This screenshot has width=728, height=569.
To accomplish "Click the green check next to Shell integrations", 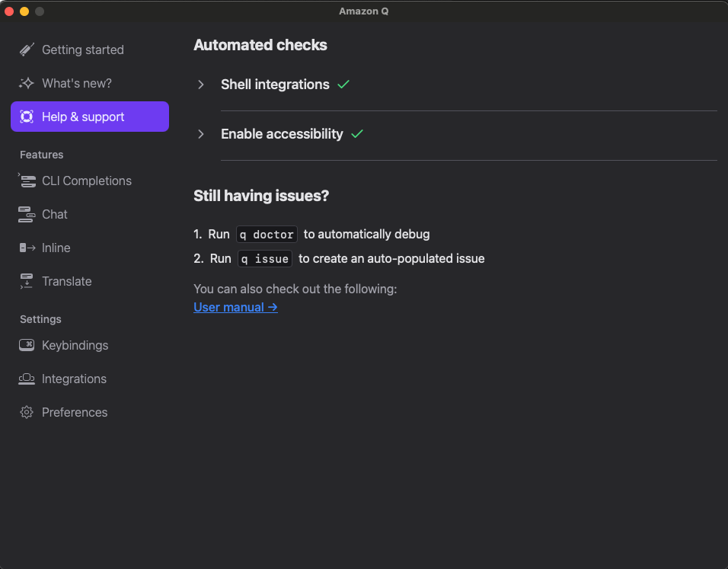I will 343,85.
